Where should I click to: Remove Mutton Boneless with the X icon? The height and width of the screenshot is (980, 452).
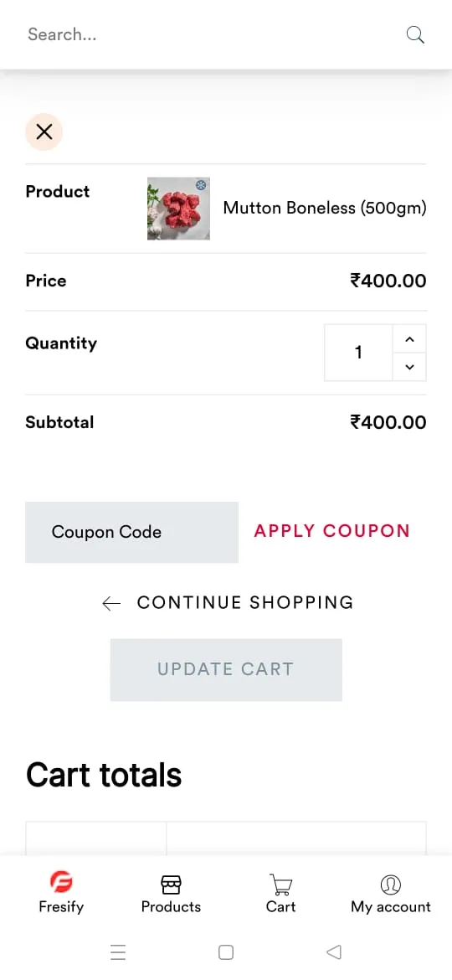pyautogui.click(x=44, y=132)
